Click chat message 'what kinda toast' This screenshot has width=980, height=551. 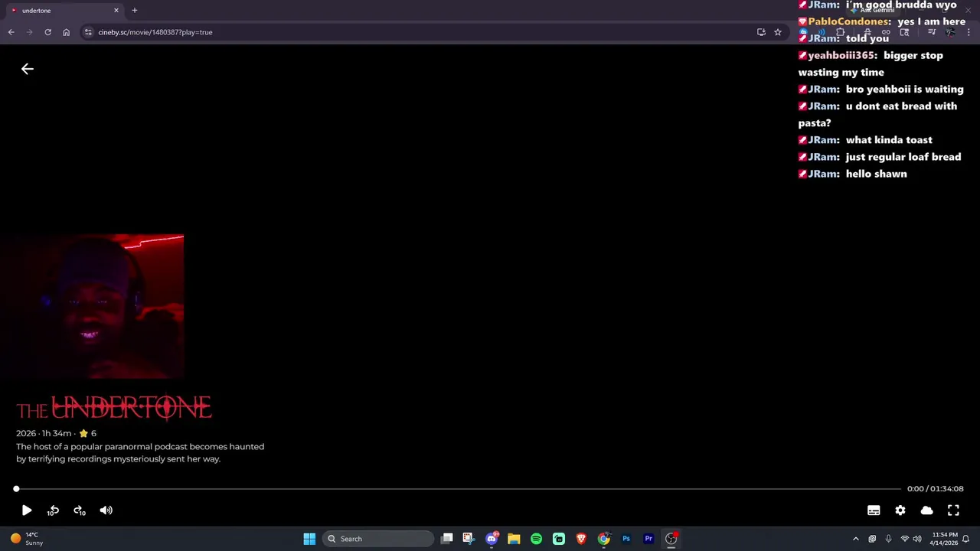click(865, 140)
